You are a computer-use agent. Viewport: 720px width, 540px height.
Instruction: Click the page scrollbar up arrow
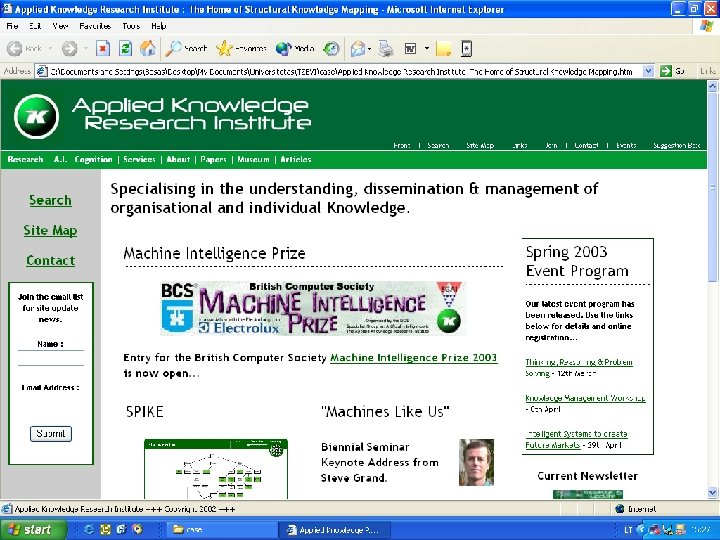[712, 86]
